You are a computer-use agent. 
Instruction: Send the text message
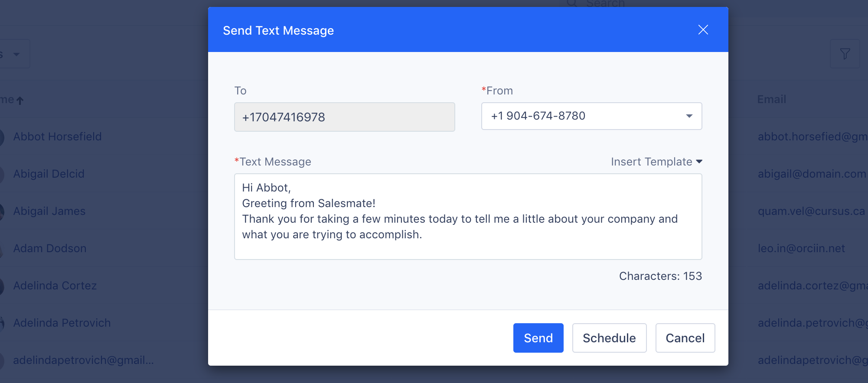click(538, 338)
